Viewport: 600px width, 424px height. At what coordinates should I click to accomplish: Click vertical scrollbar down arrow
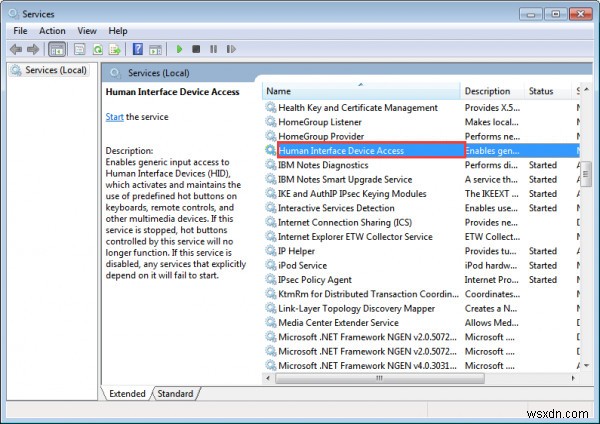[x=587, y=365]
